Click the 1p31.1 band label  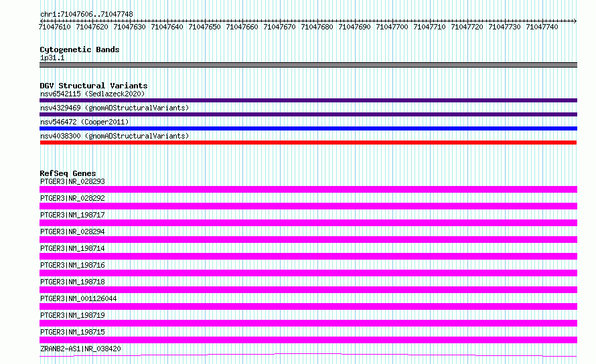point(52,58)
